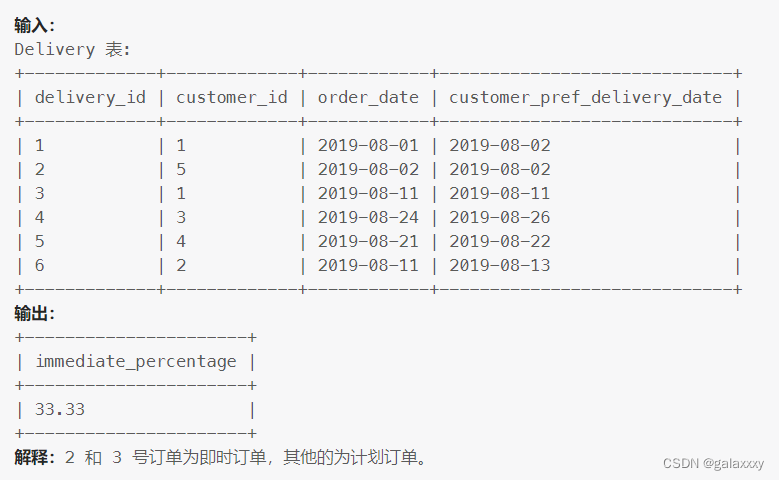The width and height of the screenshot is (779, 480).
Task: Click the 33.33 result value
Action: click(x=60, y=409)
